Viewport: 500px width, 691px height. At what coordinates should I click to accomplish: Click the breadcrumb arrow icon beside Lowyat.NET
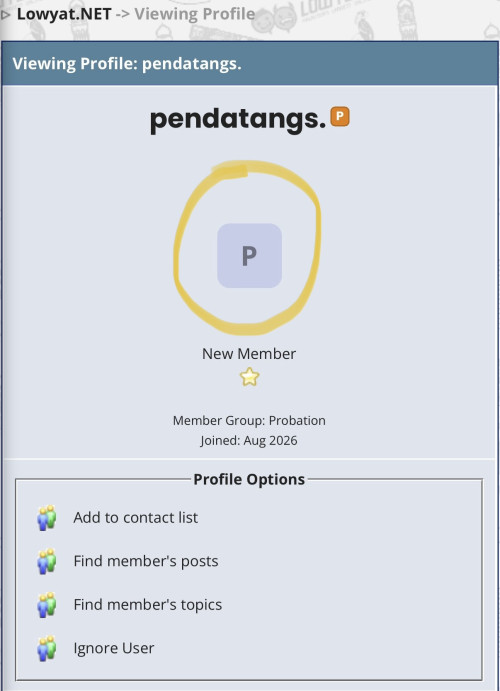pyautogui.click(x=5, y=15)
